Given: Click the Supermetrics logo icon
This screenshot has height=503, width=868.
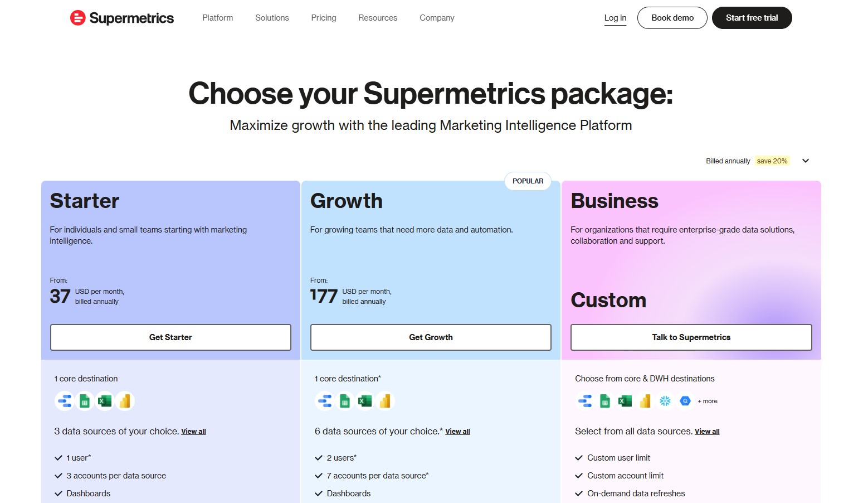Looking at the screenshot, I should pyautogui.click(x=77, y=18).
